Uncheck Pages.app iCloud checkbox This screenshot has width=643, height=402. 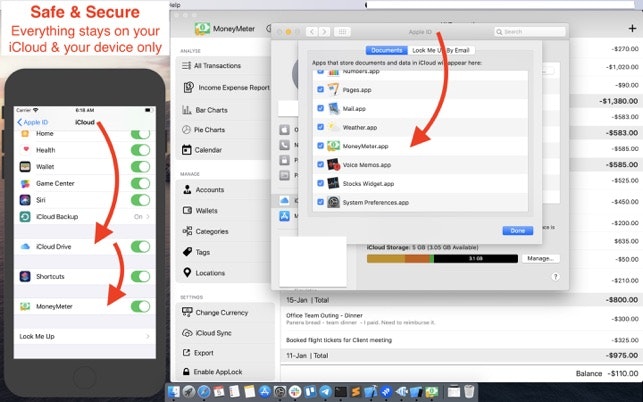click(x=320, y=89)
